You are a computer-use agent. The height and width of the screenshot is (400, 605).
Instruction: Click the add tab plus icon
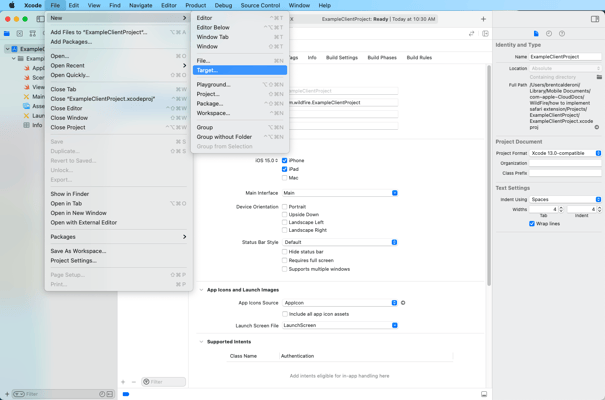click(483, 19)
